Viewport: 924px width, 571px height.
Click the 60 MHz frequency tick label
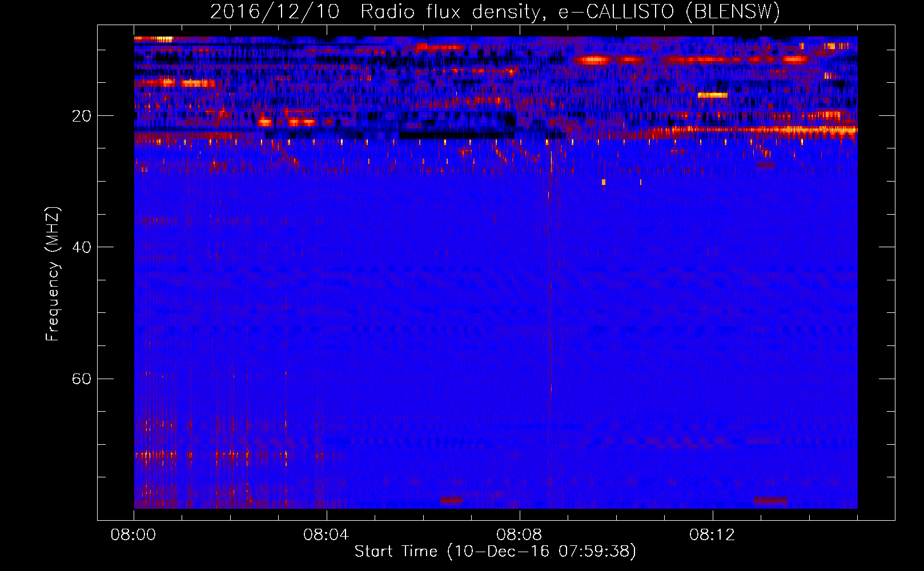[x=82, y=379]
